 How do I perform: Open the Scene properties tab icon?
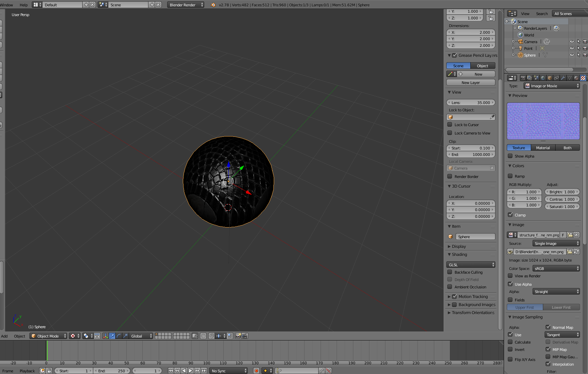[536, 78]
